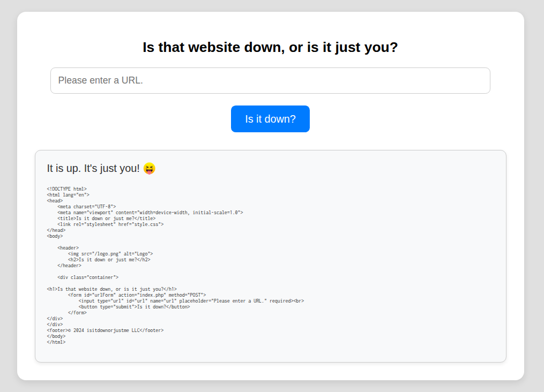
Task: Click the <h1> line in the source output
Action: click(111, 289)
